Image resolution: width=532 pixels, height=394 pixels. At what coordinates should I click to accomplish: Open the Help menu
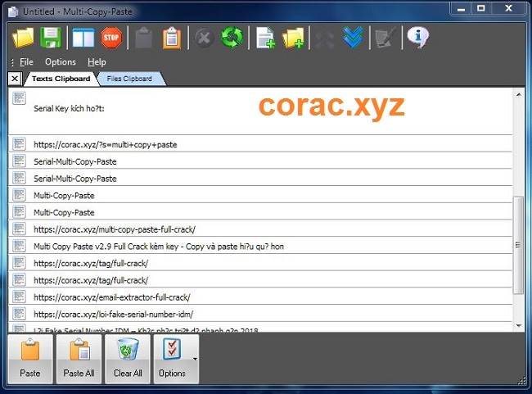(97, 61)
